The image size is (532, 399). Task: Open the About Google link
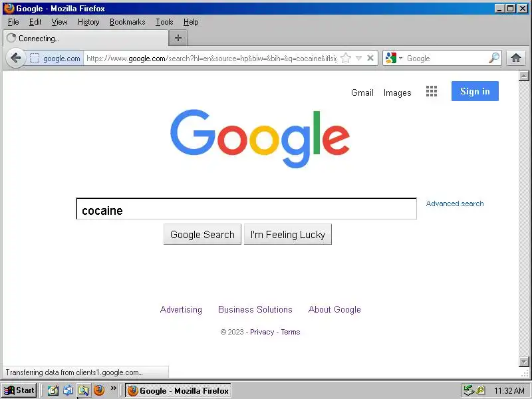[334, 309]
